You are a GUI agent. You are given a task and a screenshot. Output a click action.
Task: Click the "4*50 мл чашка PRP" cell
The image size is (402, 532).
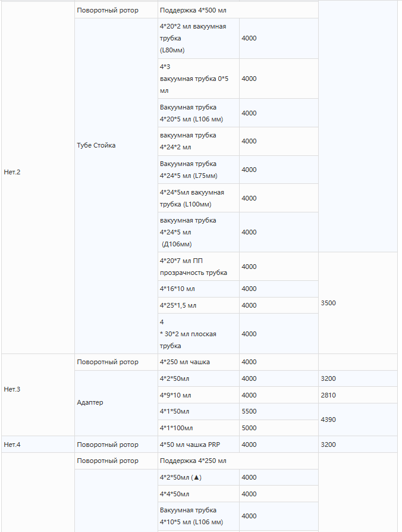click(x=190, y=445)
